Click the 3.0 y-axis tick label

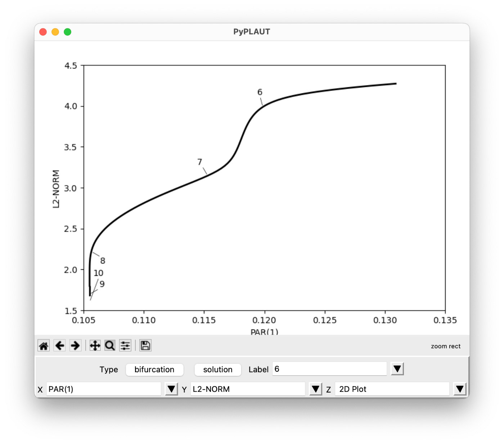tap(71, 188)
